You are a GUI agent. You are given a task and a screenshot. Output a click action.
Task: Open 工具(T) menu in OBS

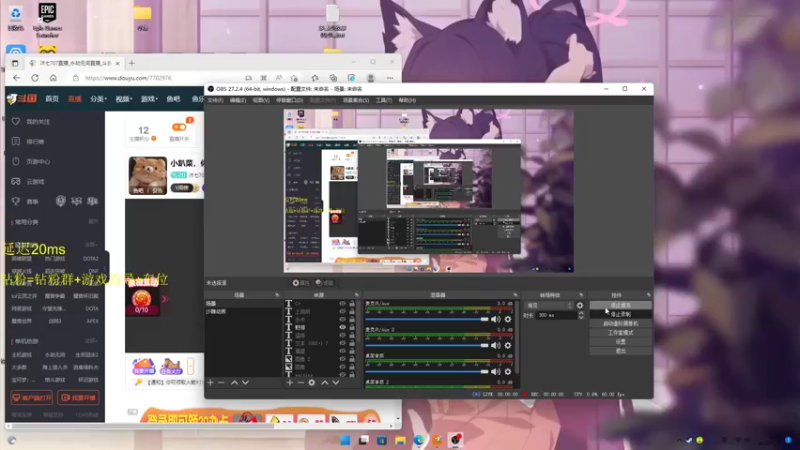tap(384, 101)
